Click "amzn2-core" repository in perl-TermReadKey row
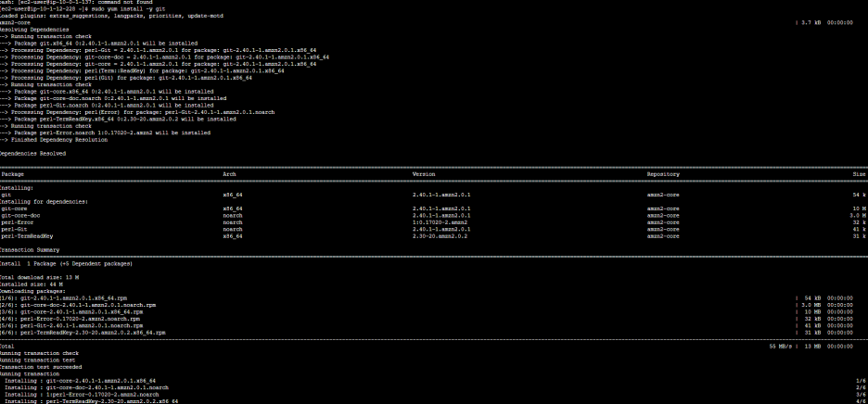The height and width of the screenshot is (404, 868). [663, 236]
